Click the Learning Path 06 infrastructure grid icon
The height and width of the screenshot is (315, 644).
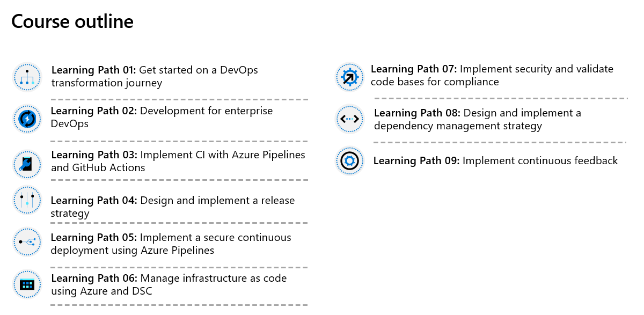click(x=27, y=284)
